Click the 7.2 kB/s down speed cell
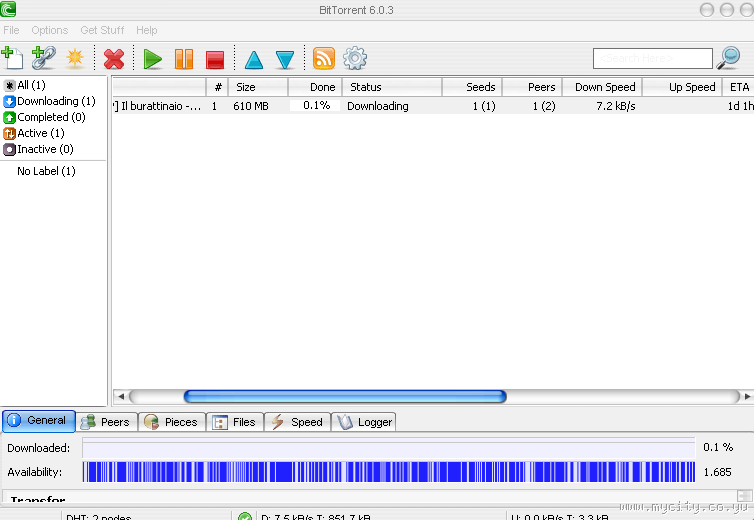Screen dimensions: 754x520 [616, 106]
